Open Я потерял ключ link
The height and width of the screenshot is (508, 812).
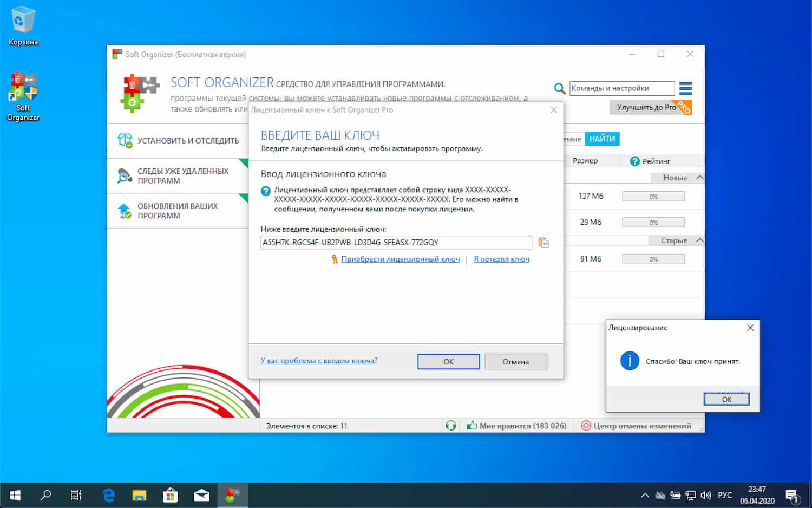tap(501, 259)
